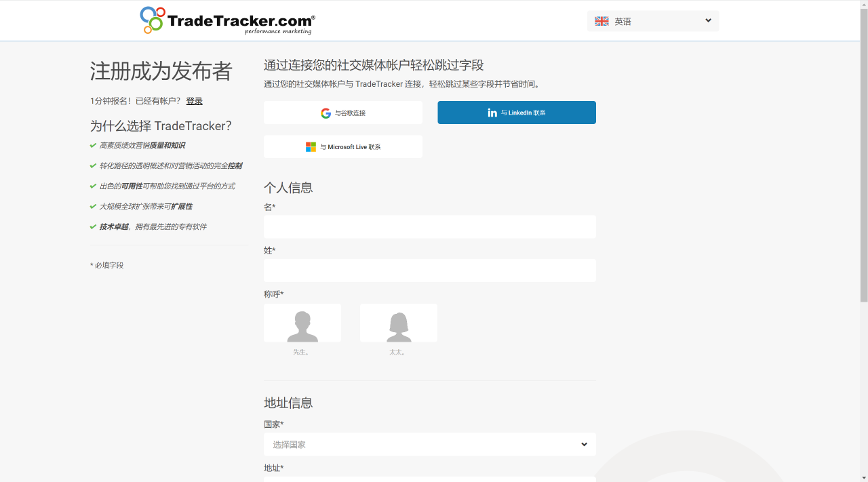Click the Microsoft logo icon
868x482 pixels.
tap(311, 146)
